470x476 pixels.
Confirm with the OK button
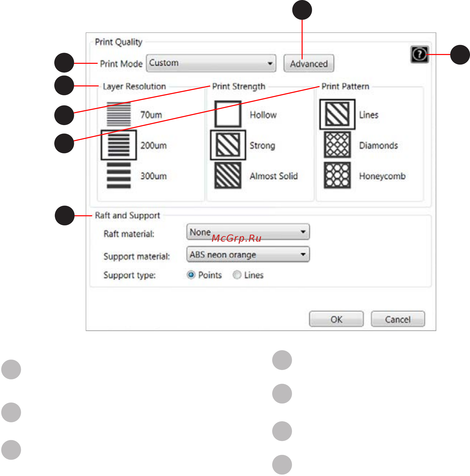336,319
